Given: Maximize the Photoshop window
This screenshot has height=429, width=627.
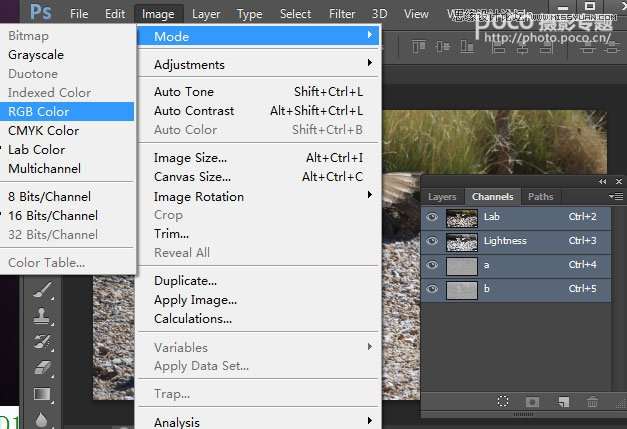Looking at the screenshot, I should click(x=590, y=6).
